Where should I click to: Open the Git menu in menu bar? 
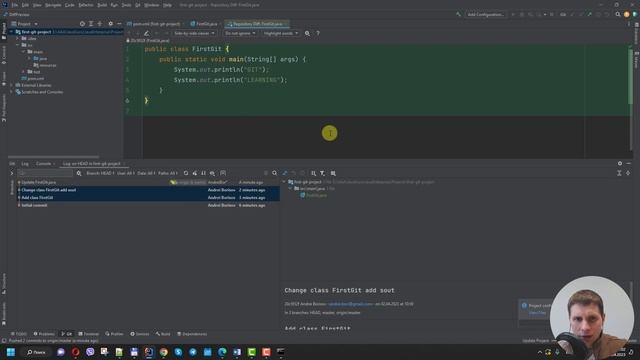coord(138,5)
